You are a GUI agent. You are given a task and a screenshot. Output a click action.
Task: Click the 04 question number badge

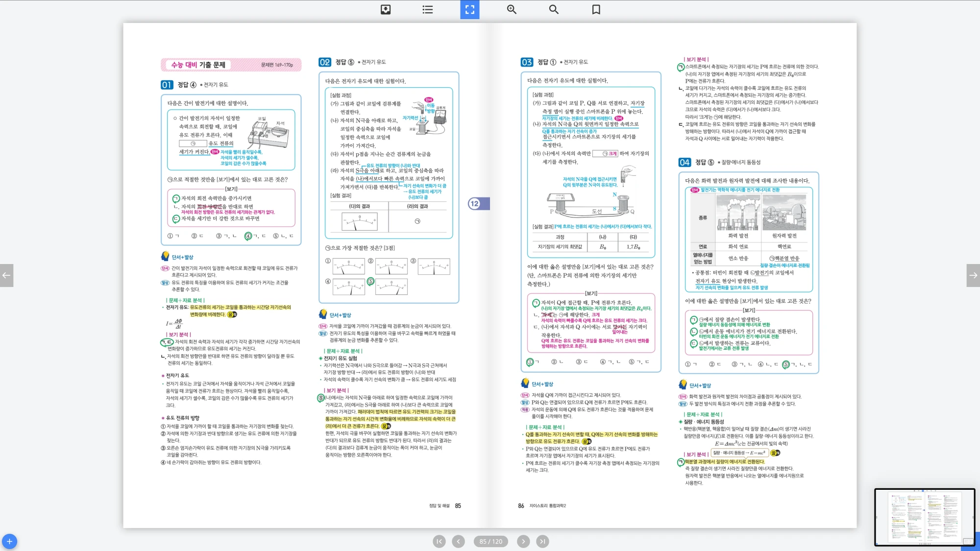(x=684, y=163)
